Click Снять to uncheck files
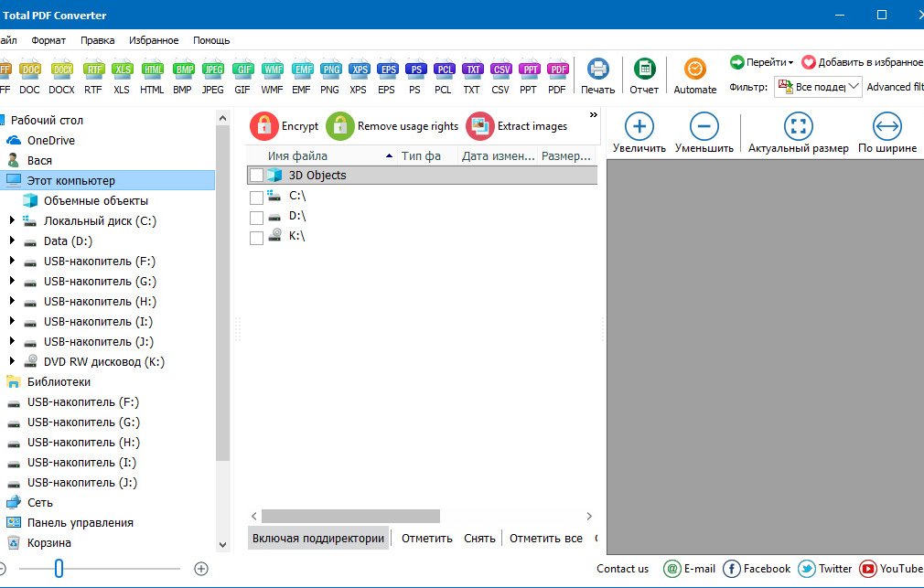The width and height of the screenshot is (924, 588). (x=479, y=538)
